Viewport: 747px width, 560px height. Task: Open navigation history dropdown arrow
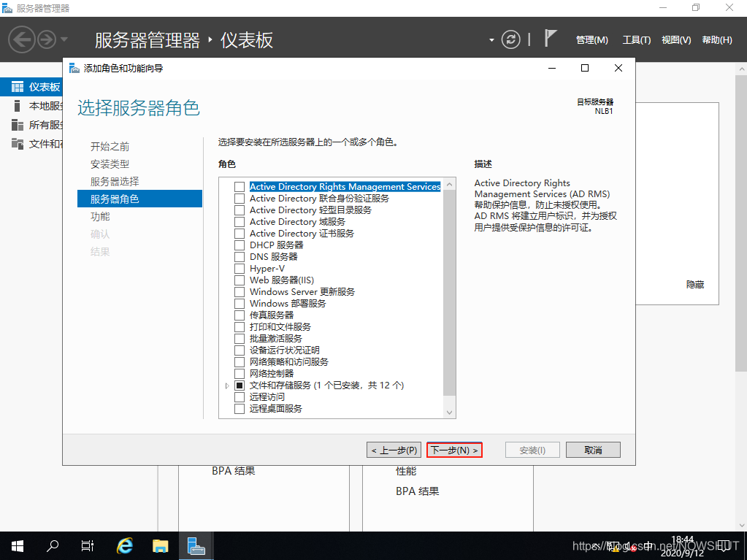click(64, 39)
